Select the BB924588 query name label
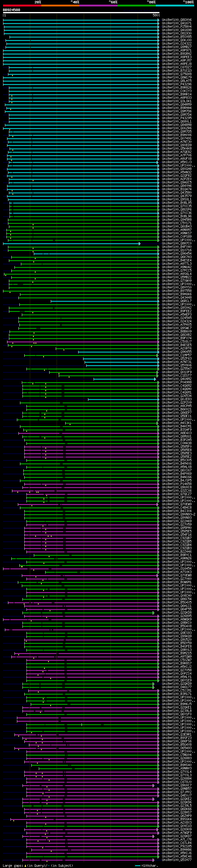The height and width of the screenshot is (868, 197). point(11,10)
